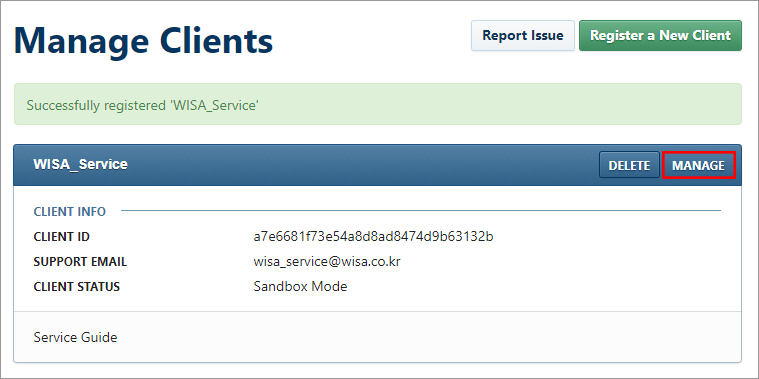Click the Report Issue button
Viewport: 759px width, 379px height.
(523, 35)
